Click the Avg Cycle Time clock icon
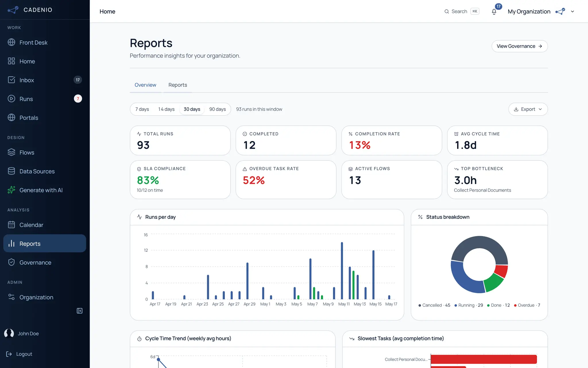588x368 pixels. 456,134
